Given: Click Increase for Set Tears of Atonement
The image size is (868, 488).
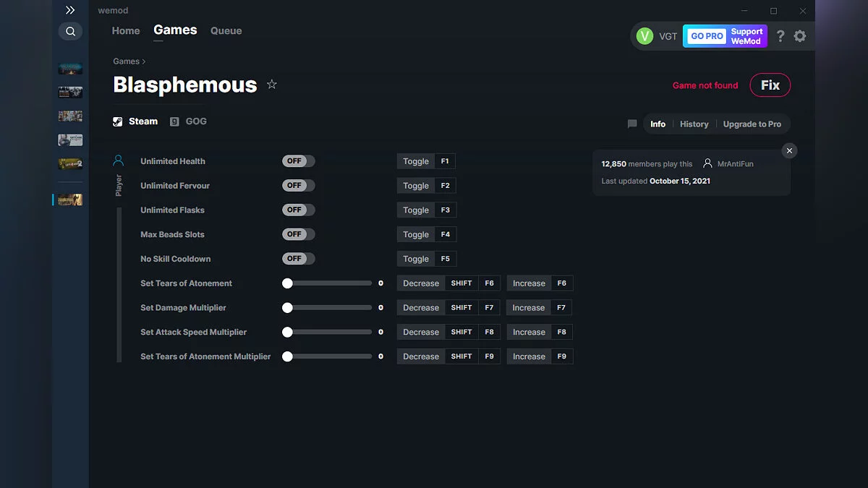Looking at the screenshot, I should tap(529, 283).
